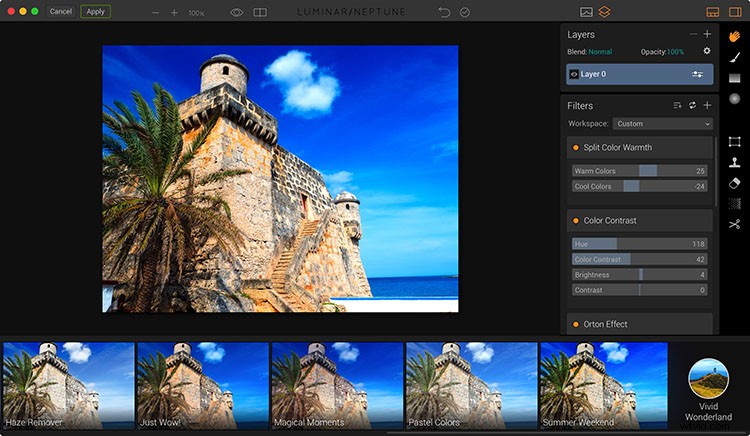This screenshot has width=750, height=436.
Task: Hide Layer 0 with eye icon
Action: click(x=574, y=74)
